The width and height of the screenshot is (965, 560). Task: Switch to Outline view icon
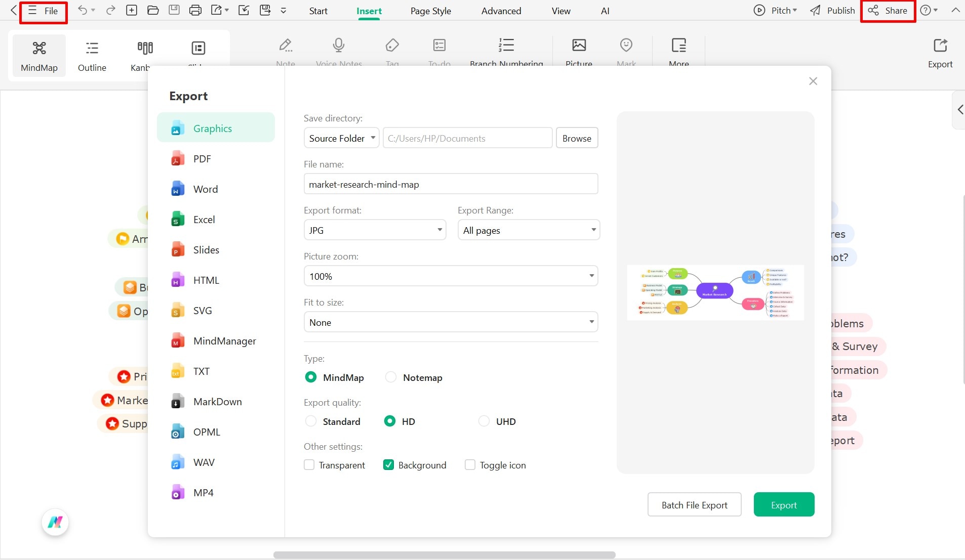[x=92, y=55]
